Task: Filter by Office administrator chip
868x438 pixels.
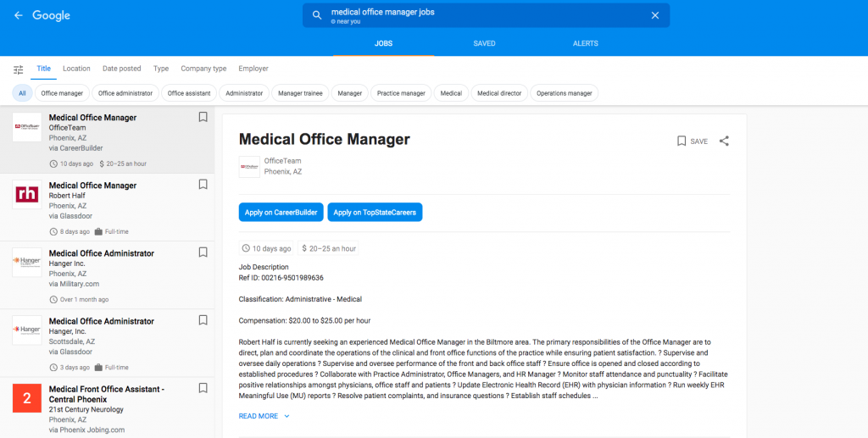Action: click(x=125, y=93)
